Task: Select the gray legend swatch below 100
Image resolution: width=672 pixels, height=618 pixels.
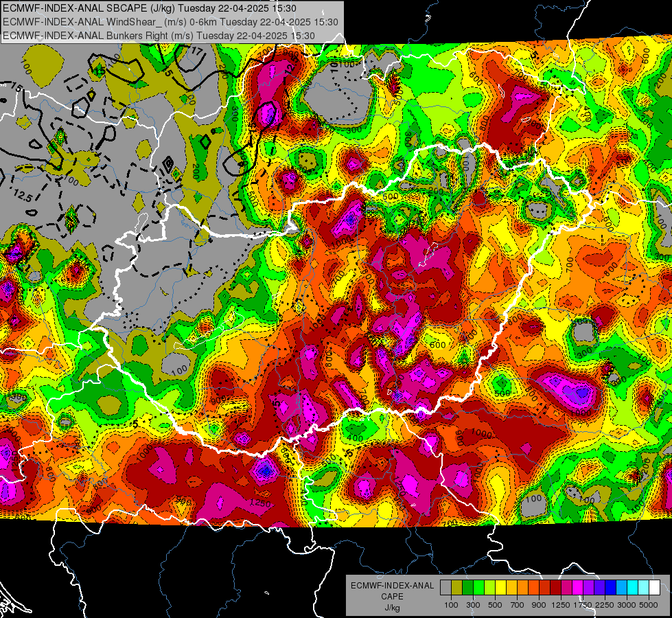Action: (x=445, y=587)
